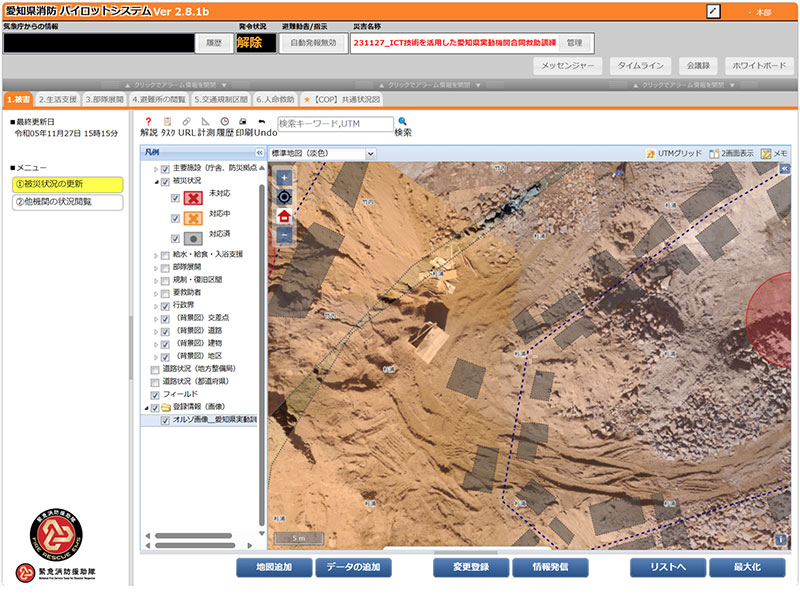Click the current location target icon
Viewport: 800px width, 594px height.
tap(284, 196)
